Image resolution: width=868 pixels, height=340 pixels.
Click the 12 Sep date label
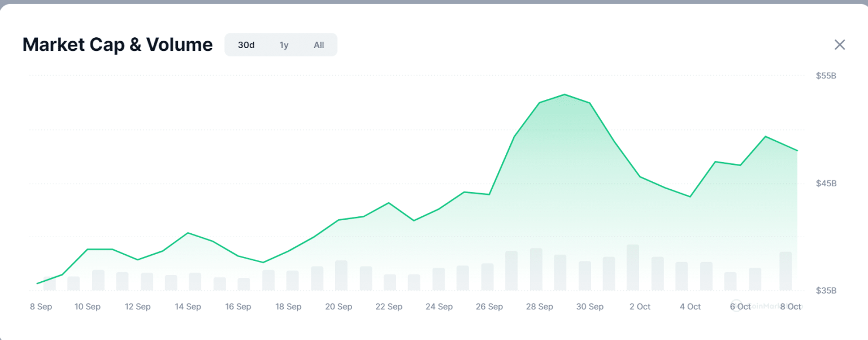point(137,307)
